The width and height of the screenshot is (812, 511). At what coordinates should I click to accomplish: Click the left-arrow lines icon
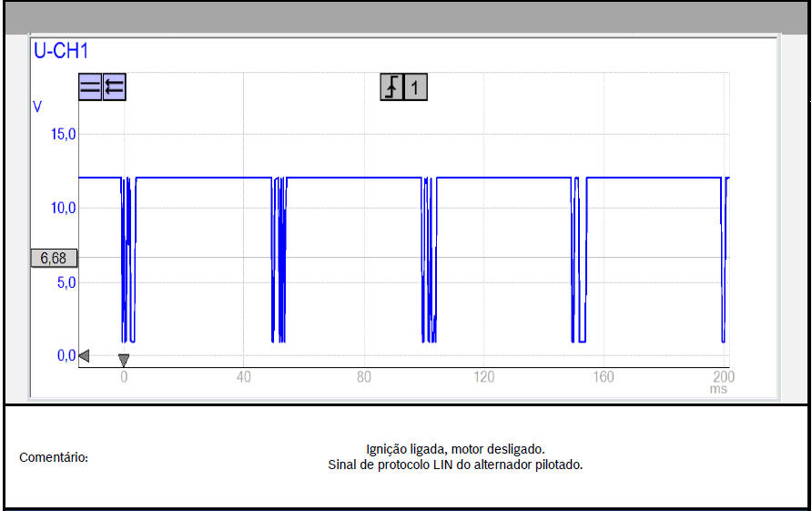click(114, 87)
